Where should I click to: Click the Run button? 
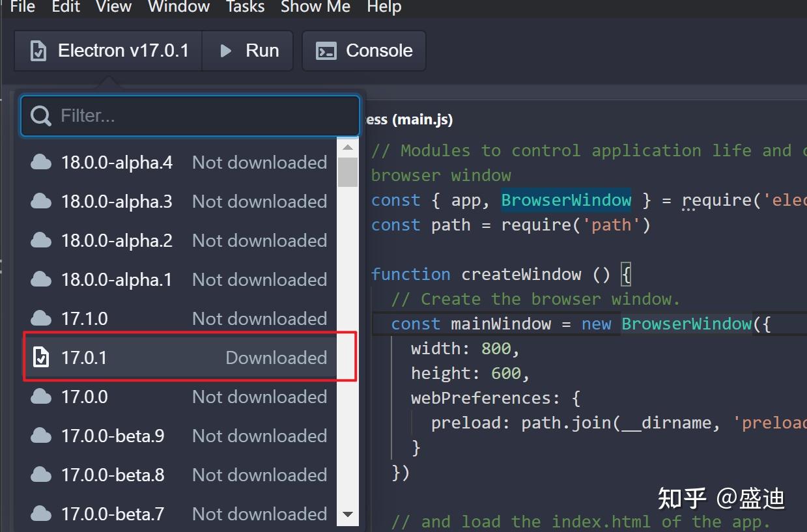point(248,50)
